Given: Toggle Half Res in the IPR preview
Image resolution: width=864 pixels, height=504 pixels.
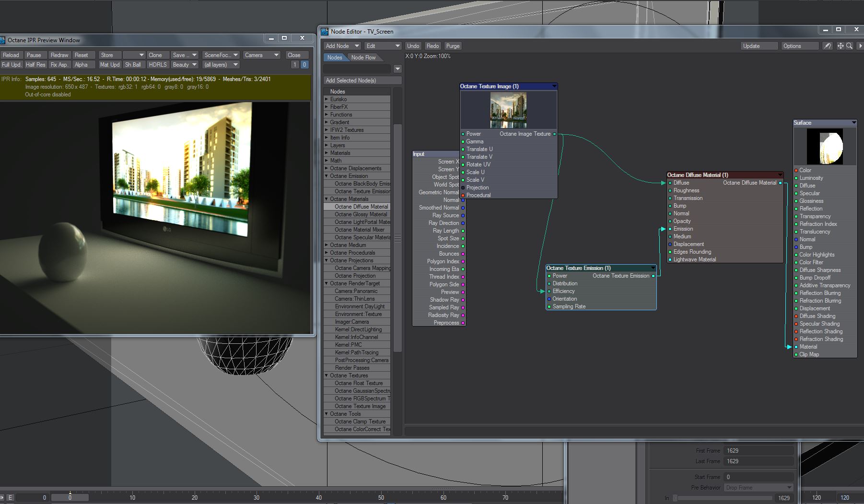Looking at the screenshot, I should 35,65.
